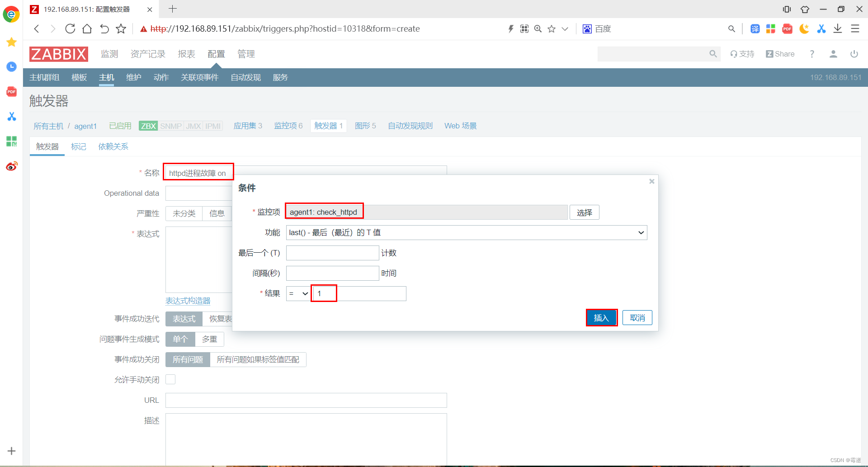868x467 pixels.
Task: Open the 监测 top menu
Action: coord(109,54)
